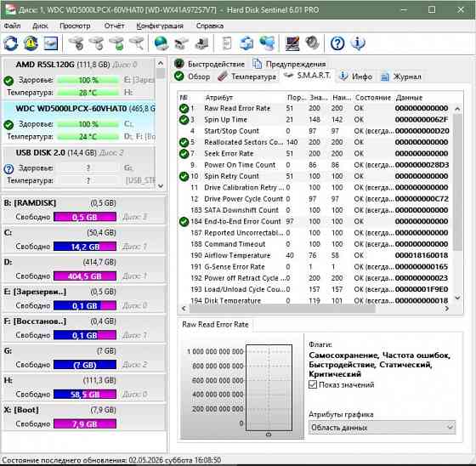
Task: Open the Просмотр menu
Action: pyautogui.click(x=75, y=26)
